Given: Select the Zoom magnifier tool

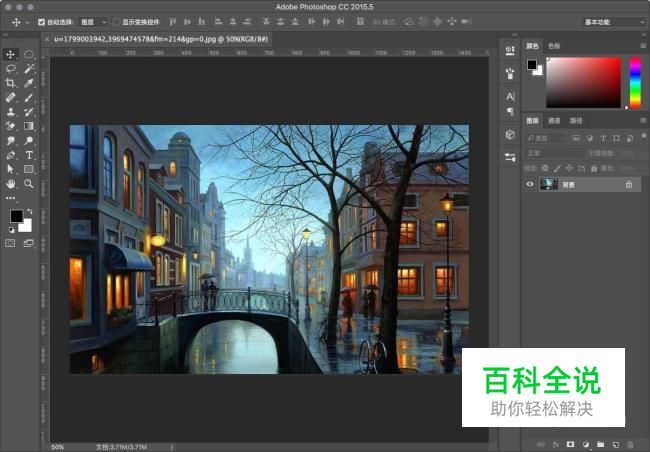Looking at the screenshot, I should [x=29, y=184].
